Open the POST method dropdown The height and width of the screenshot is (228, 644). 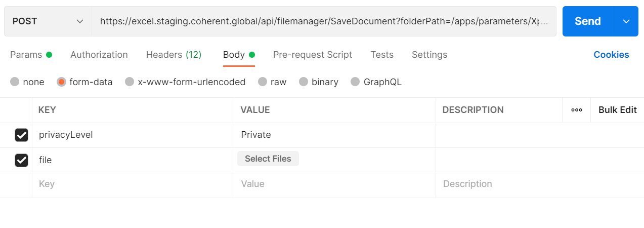coord(48,21)
